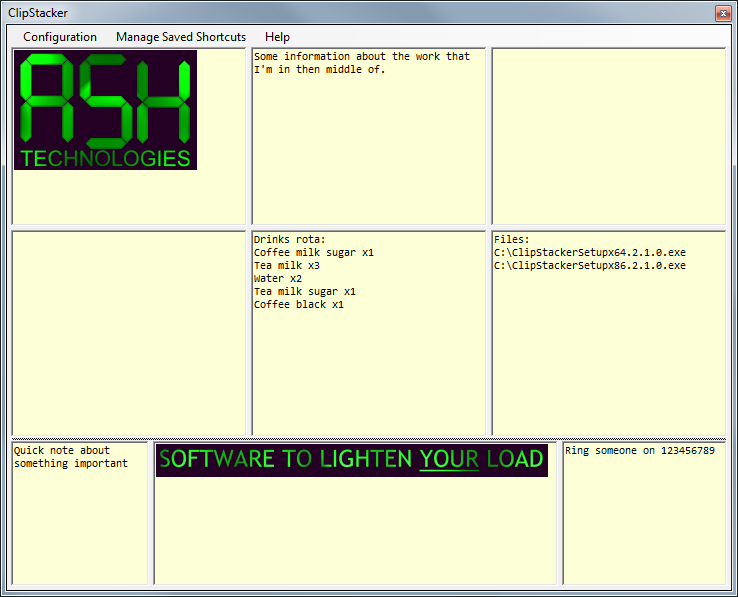This screenshot has height=597, width=738.
Task: Open the Help menu
Action: pyautogui.click(x=277, y=37)
